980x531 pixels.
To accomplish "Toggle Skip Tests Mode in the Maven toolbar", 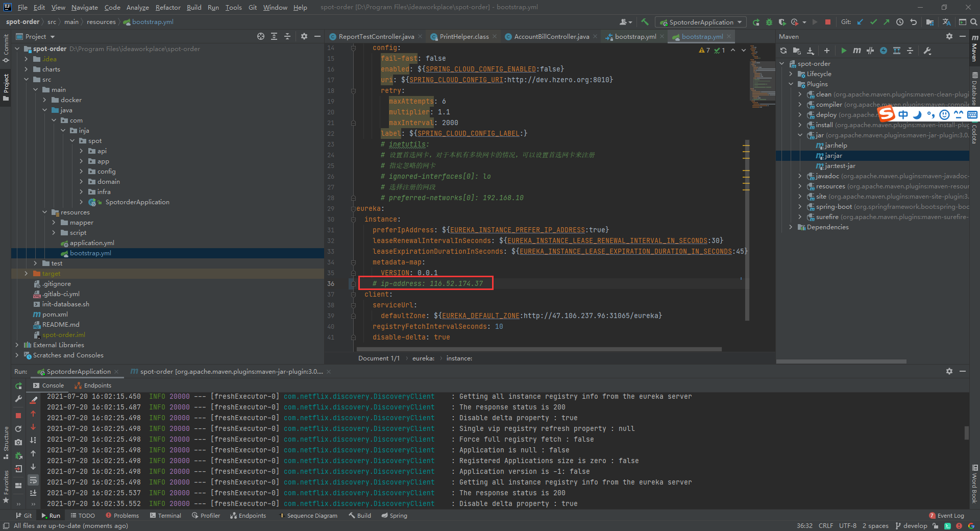I will coord(884,51).
